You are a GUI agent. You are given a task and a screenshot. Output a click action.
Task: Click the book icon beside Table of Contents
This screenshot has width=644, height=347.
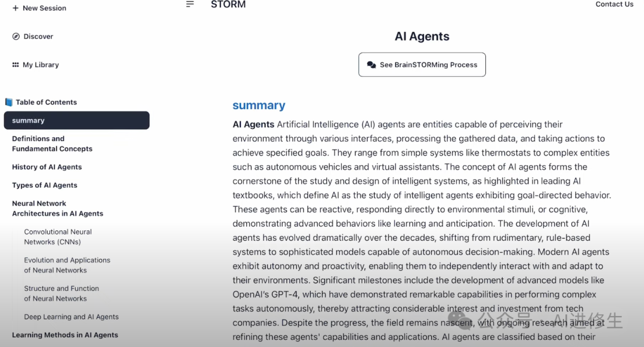click(x=8, y=102)
